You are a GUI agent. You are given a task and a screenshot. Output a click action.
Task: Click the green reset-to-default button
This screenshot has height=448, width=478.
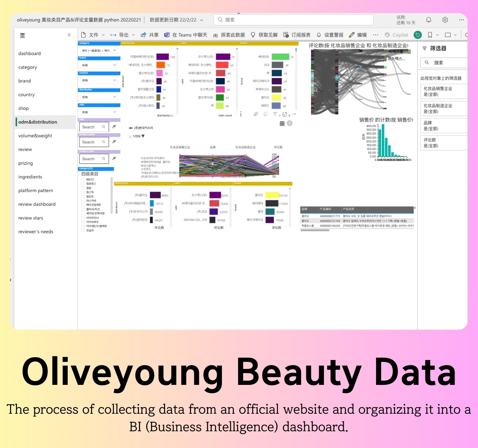418,35
